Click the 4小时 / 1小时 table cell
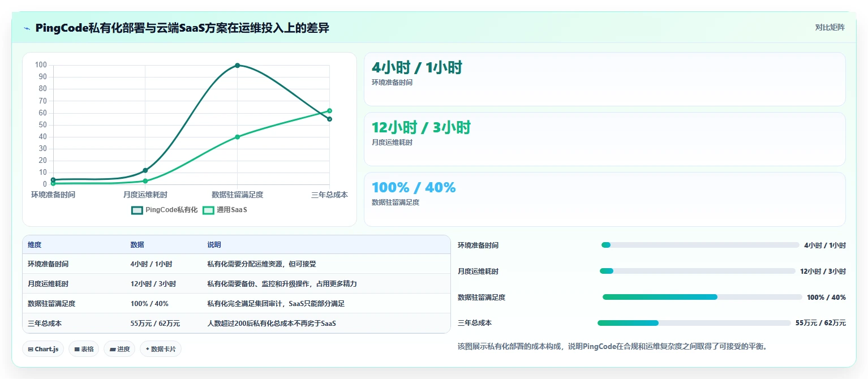The image size is (868, 379). [151, 264]
